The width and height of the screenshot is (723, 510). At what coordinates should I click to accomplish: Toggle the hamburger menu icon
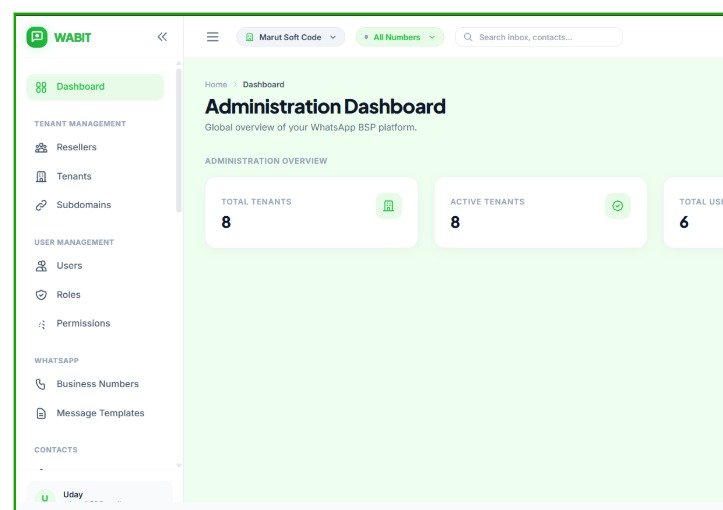(x=213, y=37)
